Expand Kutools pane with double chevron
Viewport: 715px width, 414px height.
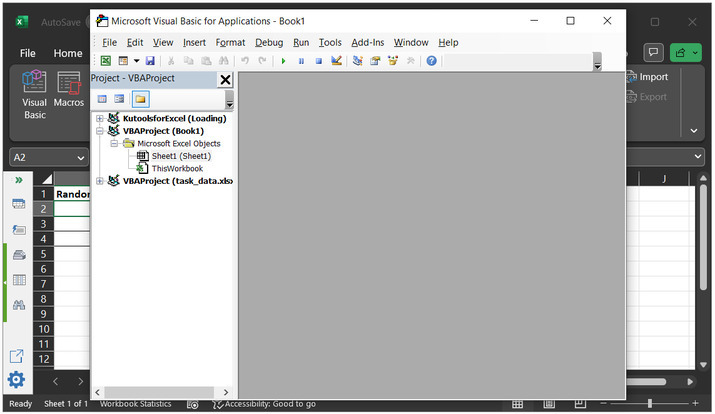point(19,180)
